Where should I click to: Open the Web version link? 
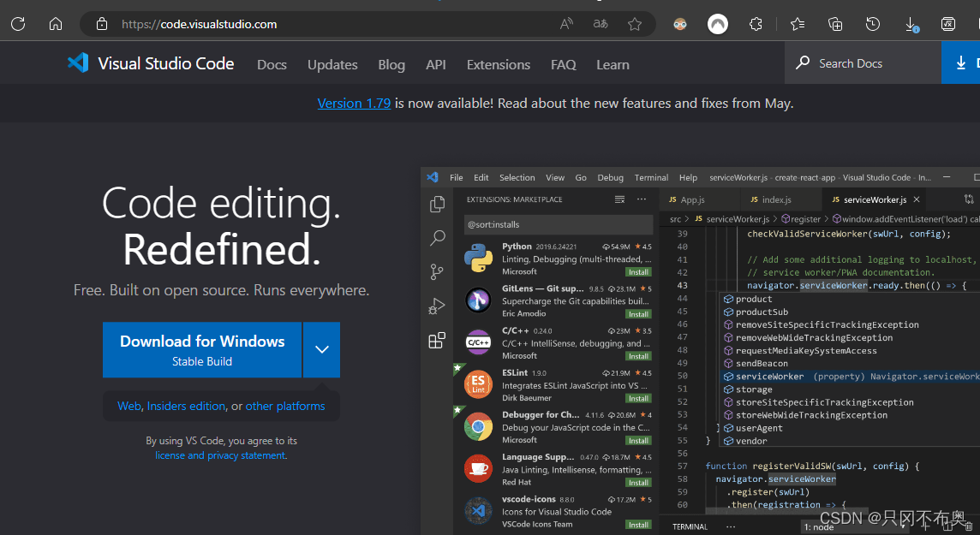point(129,406)
